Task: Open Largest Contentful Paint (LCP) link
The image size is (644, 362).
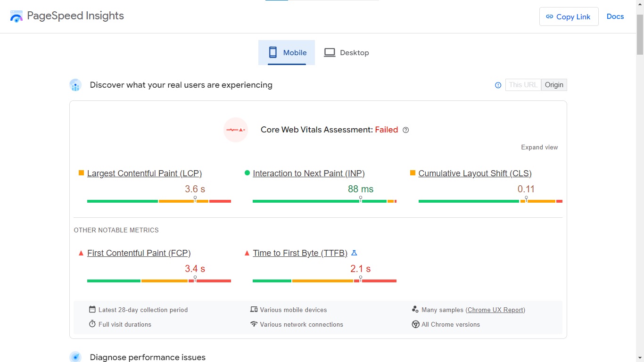Action: [x=144, y=173]
